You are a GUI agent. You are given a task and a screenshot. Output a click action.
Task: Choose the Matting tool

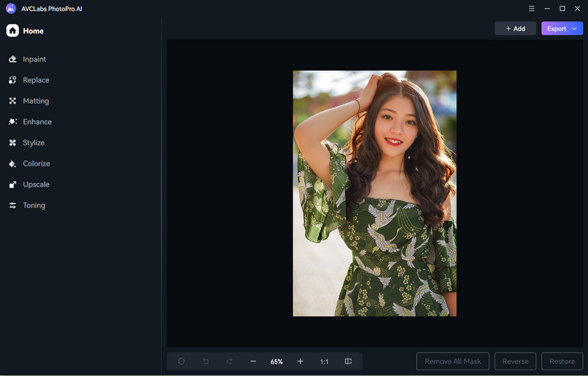click(x=29, y=101)
